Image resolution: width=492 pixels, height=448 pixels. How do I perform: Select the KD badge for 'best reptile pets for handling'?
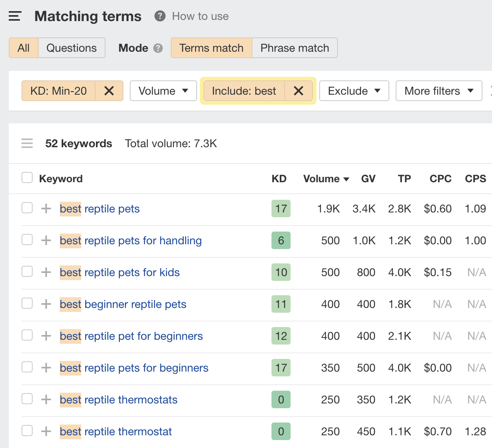tap(281, 240)
